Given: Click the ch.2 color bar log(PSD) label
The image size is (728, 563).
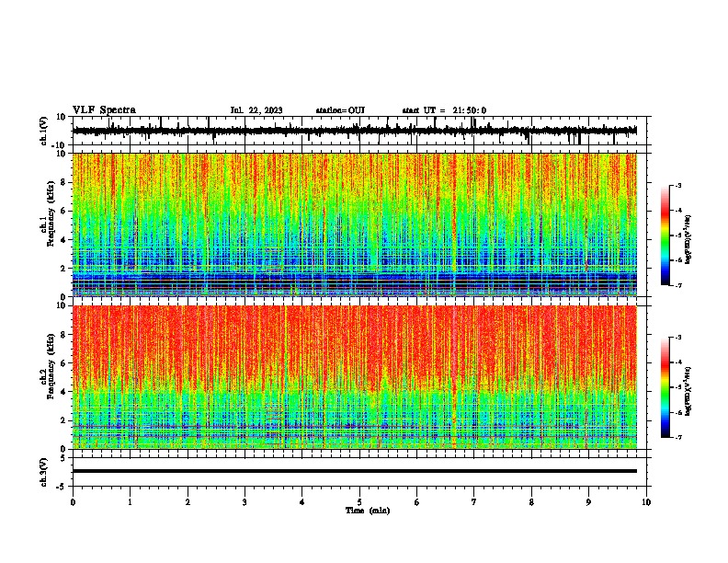Looking at the screenshot, I should click(x=688, y=391).
